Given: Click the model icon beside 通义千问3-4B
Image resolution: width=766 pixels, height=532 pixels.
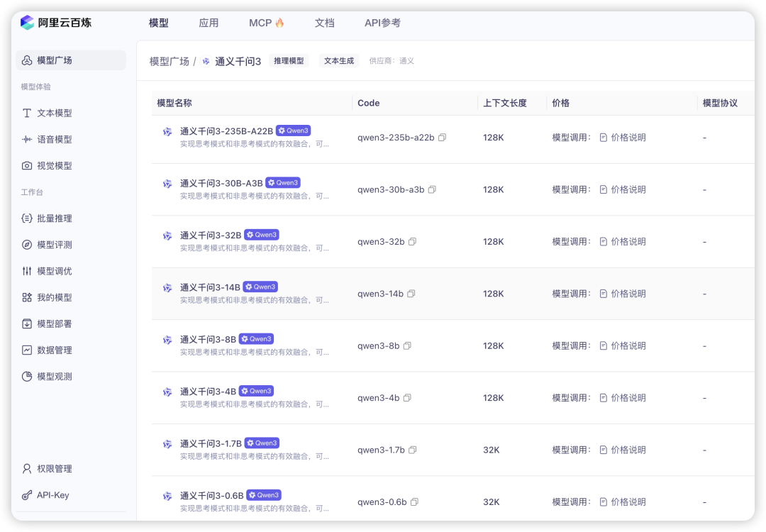Looking at the screenshot, I should coord(167,392).
